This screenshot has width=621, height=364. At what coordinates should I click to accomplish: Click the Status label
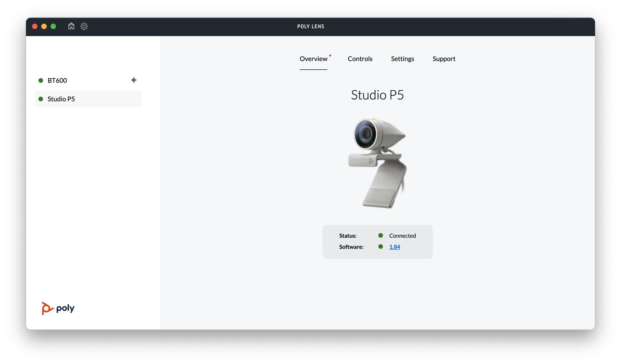point(348,236)
